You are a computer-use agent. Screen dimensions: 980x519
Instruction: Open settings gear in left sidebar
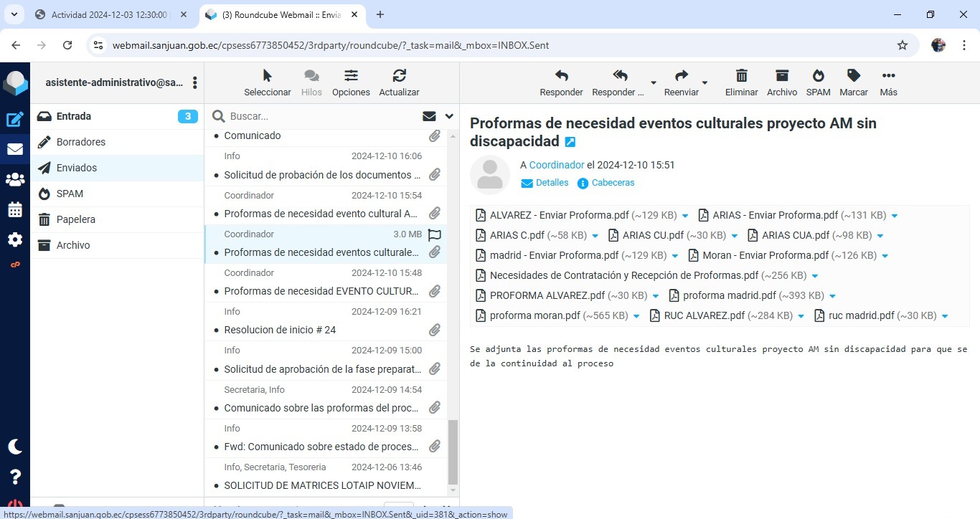[15, 239]
